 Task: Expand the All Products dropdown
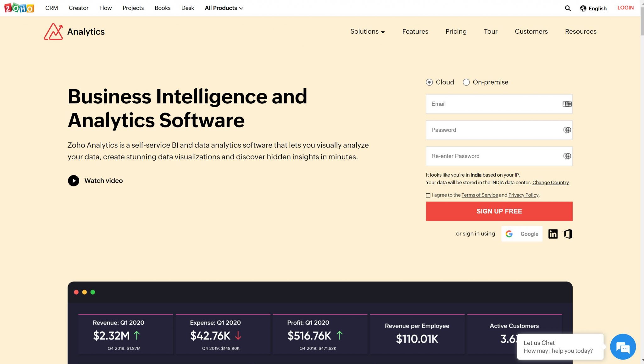tap(224, 8)
